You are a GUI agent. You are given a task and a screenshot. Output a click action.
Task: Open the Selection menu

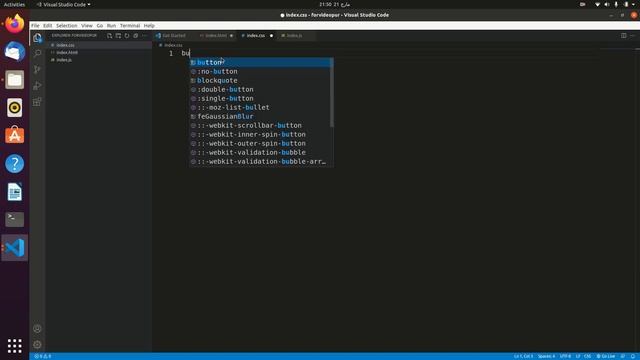(67, 25)
